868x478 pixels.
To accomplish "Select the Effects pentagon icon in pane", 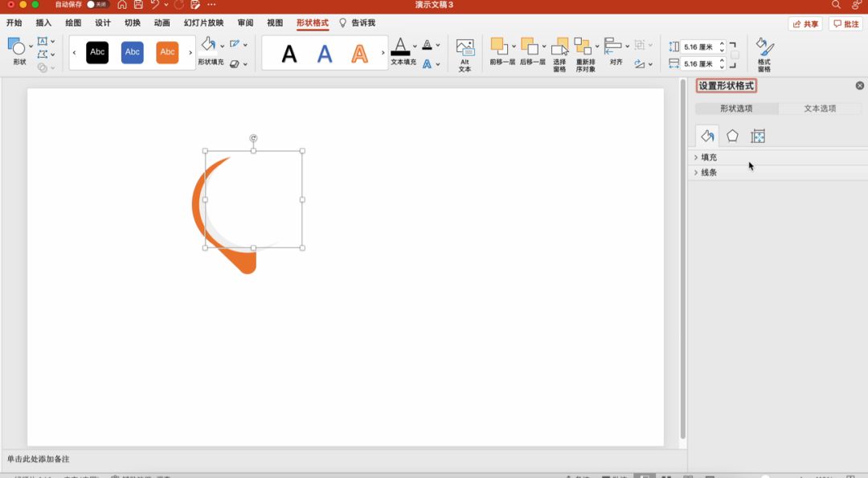I will [x=732, y=136].
